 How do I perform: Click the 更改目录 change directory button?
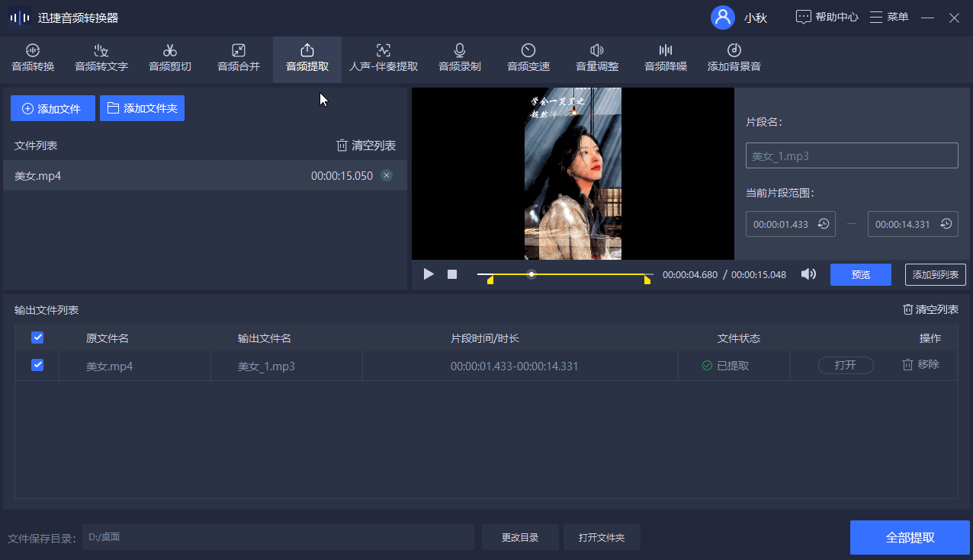point(520,537)
